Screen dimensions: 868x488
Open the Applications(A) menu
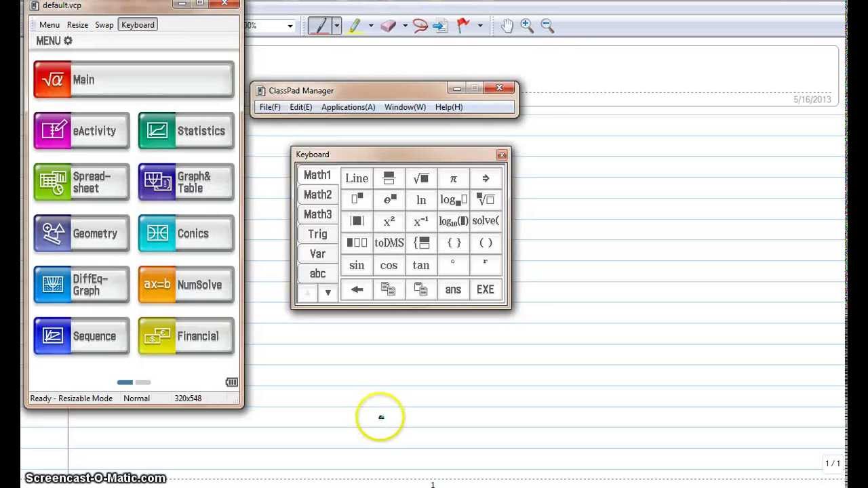pyautogui.click(x=348, y=107)
